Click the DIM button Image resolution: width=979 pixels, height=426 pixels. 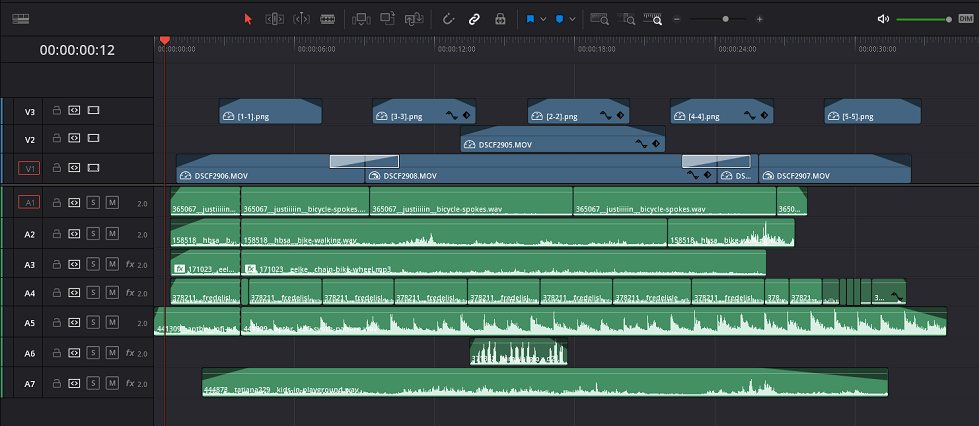coord(965,19)
